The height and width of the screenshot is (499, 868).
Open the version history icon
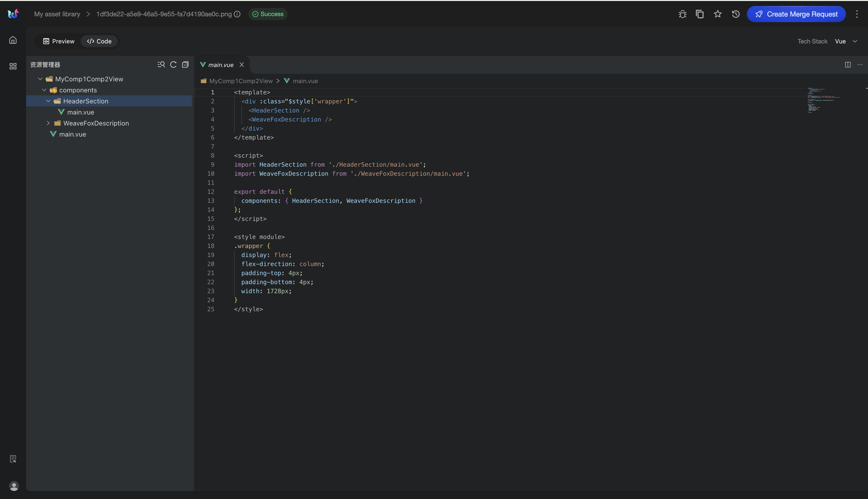[735, 14]
